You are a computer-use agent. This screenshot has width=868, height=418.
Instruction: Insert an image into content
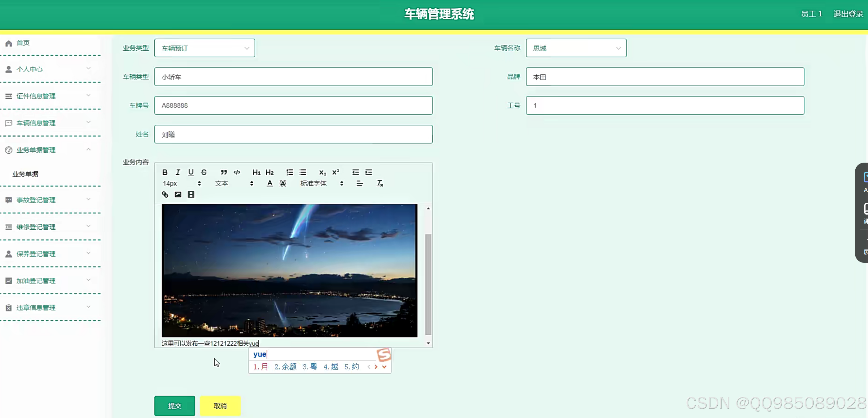[x=178, y=194]
